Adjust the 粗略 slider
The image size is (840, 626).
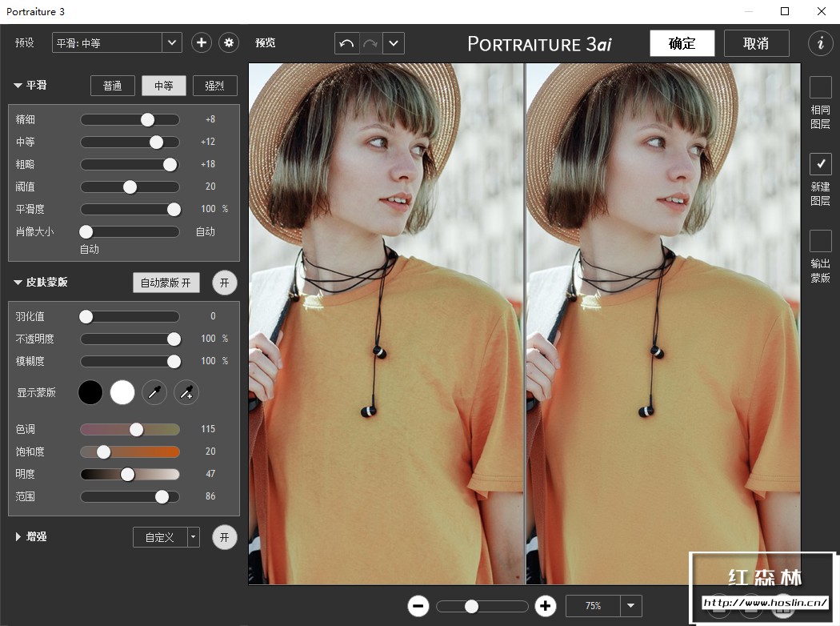point(130,165)
